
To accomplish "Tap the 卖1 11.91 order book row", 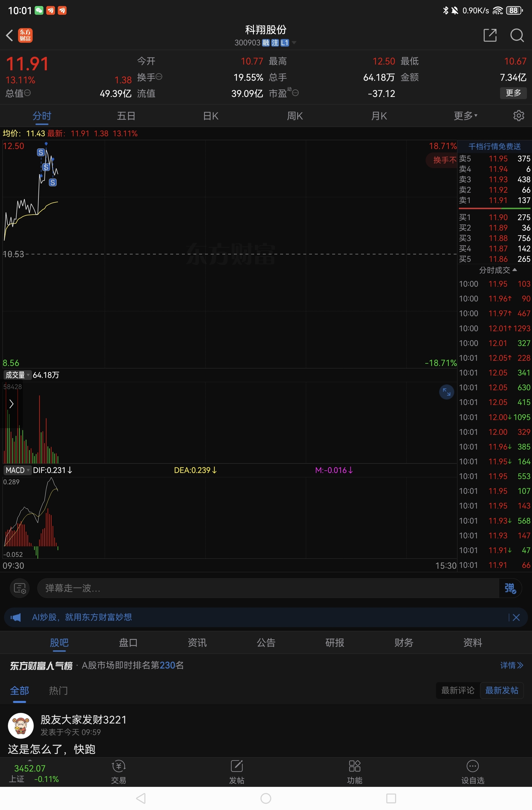I will pos(495,200).
